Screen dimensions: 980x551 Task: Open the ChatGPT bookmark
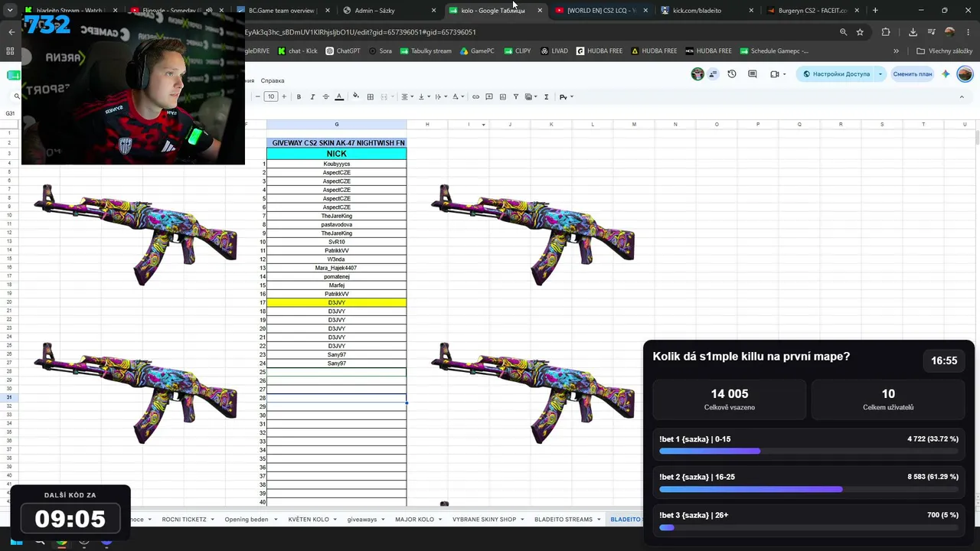pyautogui.click(x=343, y=51)
